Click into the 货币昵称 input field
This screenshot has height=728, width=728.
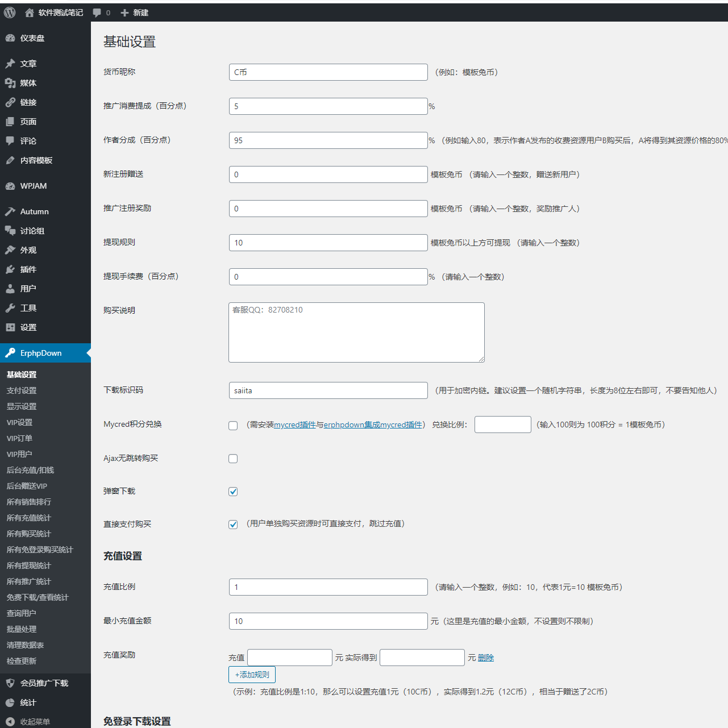point(328,72)
